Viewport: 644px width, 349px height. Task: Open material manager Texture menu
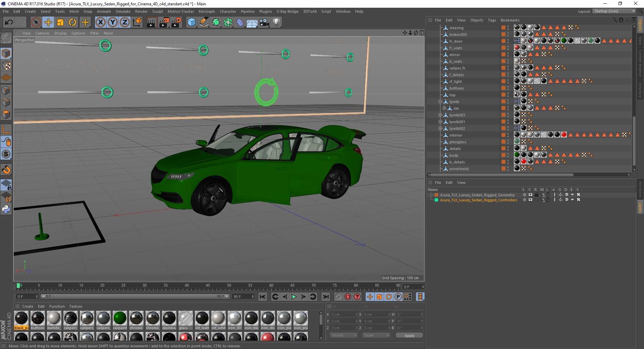click(75, 306)
